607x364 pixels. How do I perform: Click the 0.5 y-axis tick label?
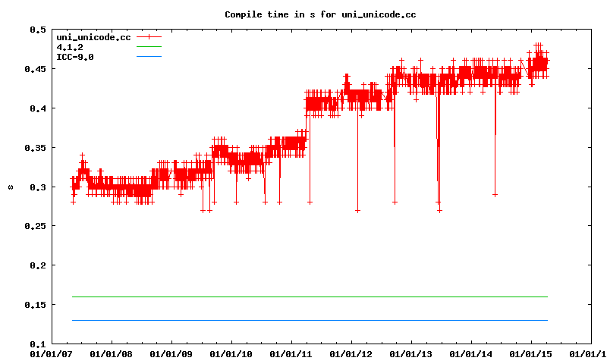[x=37, y=30]
